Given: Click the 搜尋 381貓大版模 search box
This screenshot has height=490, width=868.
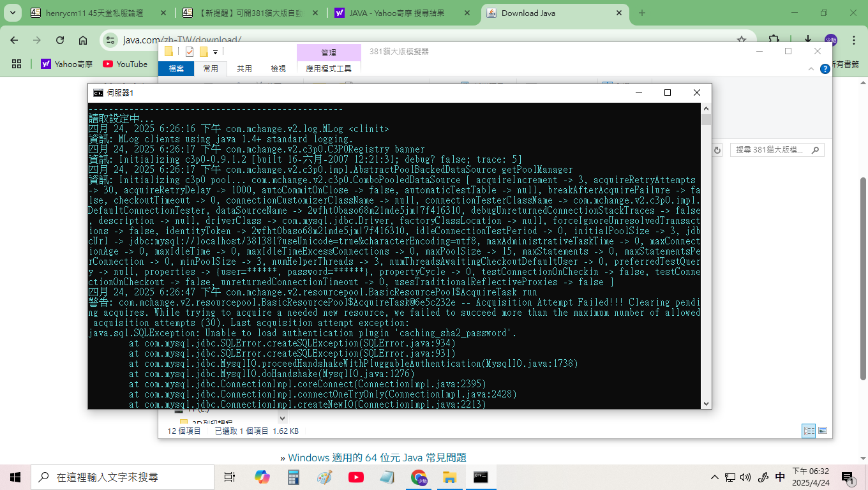Looking at the screenshot, I should pyautogui.click(x=777, y=150).
